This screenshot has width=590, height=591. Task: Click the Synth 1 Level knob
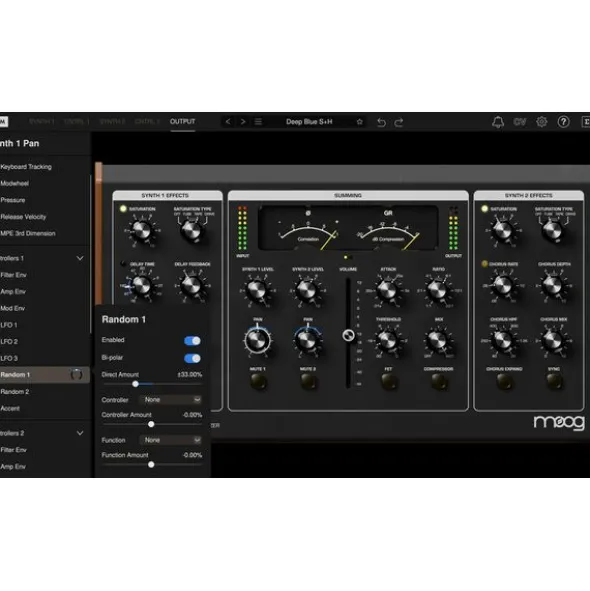[x=257, y=291]
